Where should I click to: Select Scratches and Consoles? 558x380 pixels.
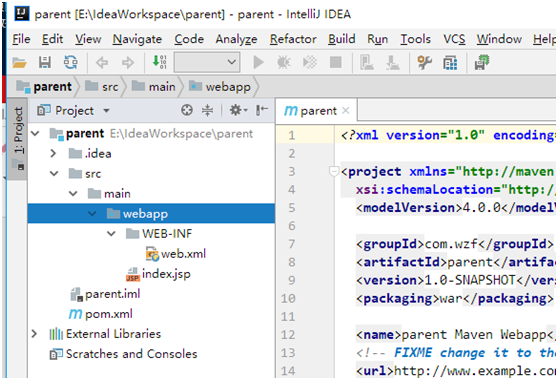tap(123, 354)
